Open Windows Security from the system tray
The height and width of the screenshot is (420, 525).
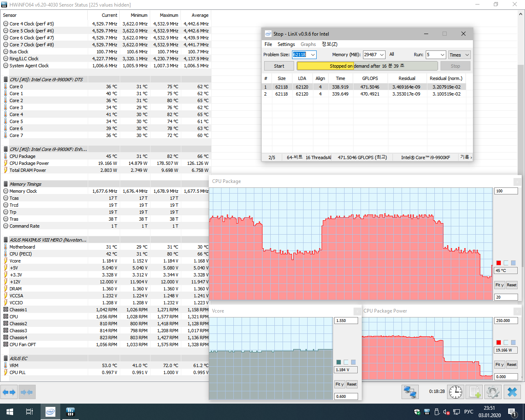(x=417, y=412)
